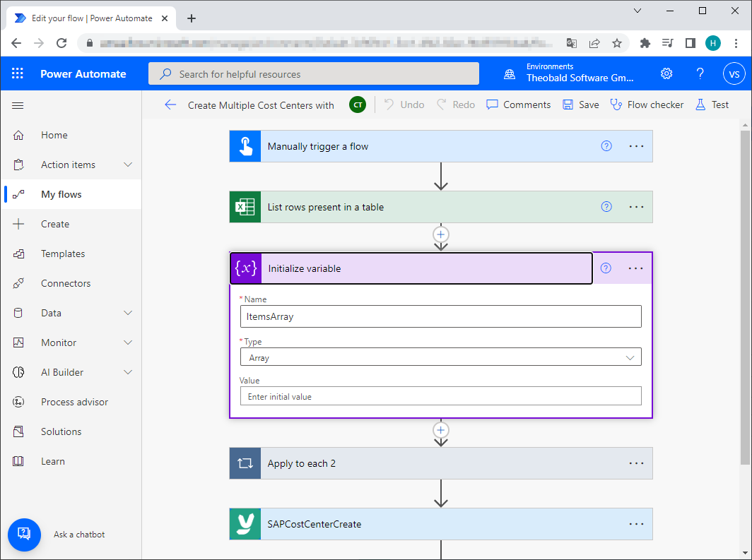The height and width of the screenshot is (560, 752).
Task: Open Monitor in the sidebar
Action: coord(59,343)
